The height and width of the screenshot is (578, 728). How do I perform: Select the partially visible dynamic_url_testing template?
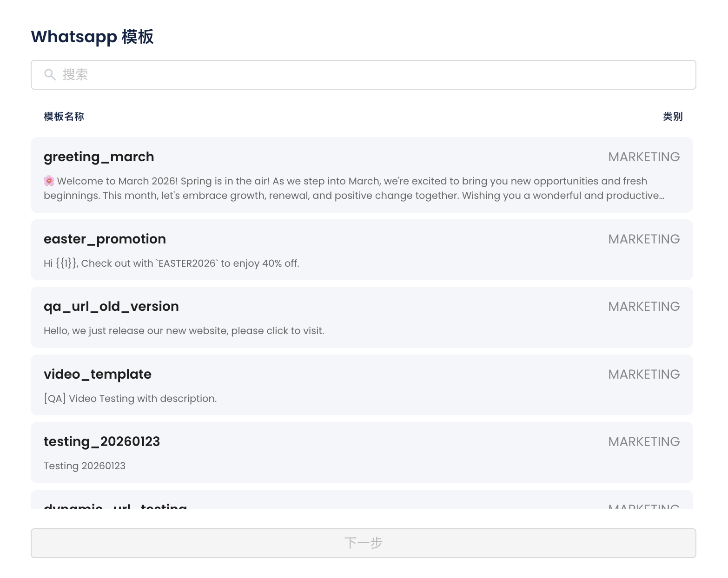point(115,504)
